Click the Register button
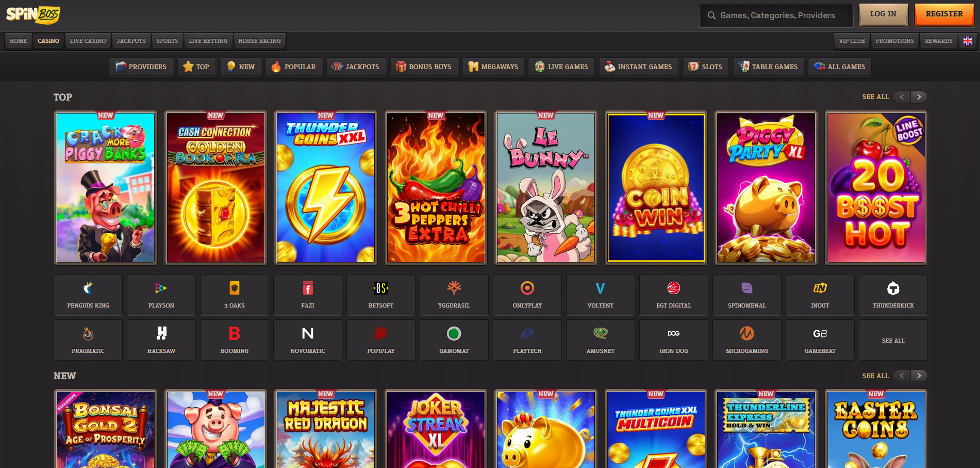 (x=944, y=14)
